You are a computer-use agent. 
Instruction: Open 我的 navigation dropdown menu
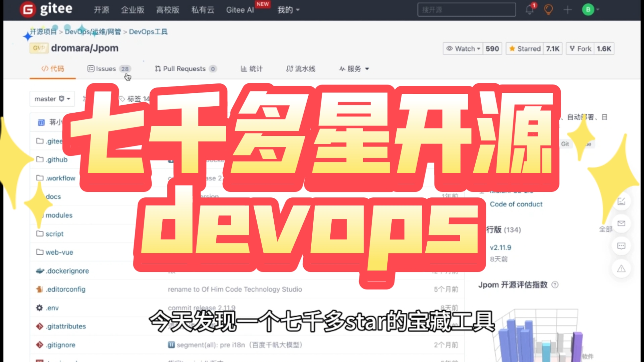(287, 10)
